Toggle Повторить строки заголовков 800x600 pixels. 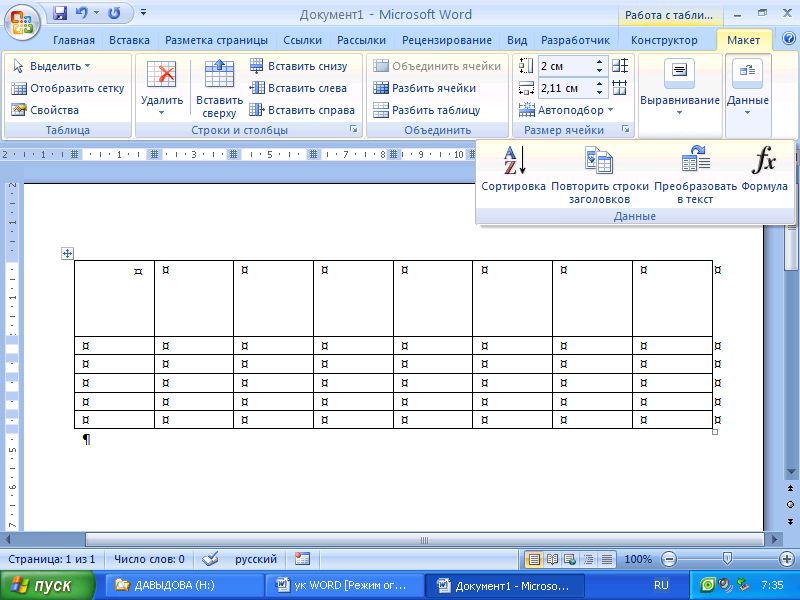click(599, 174)
